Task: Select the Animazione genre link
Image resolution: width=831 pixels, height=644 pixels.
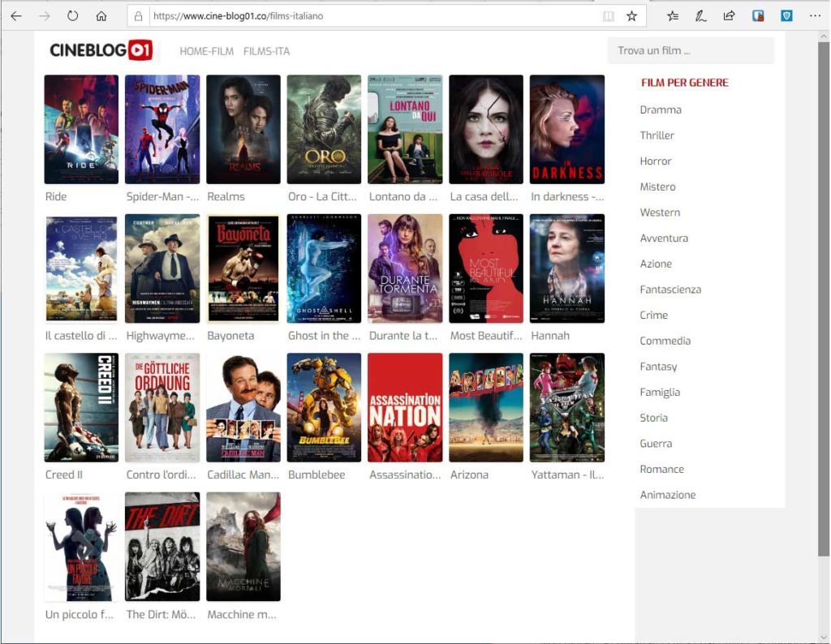Action: coord(668,495)
